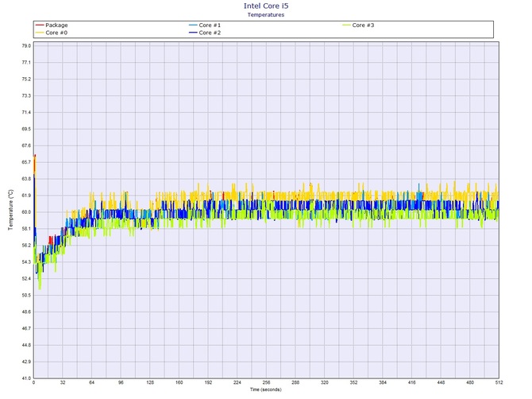532x399 pixels.
Task: Click the Core #0 legend entry
Action: tap(52, 33)
